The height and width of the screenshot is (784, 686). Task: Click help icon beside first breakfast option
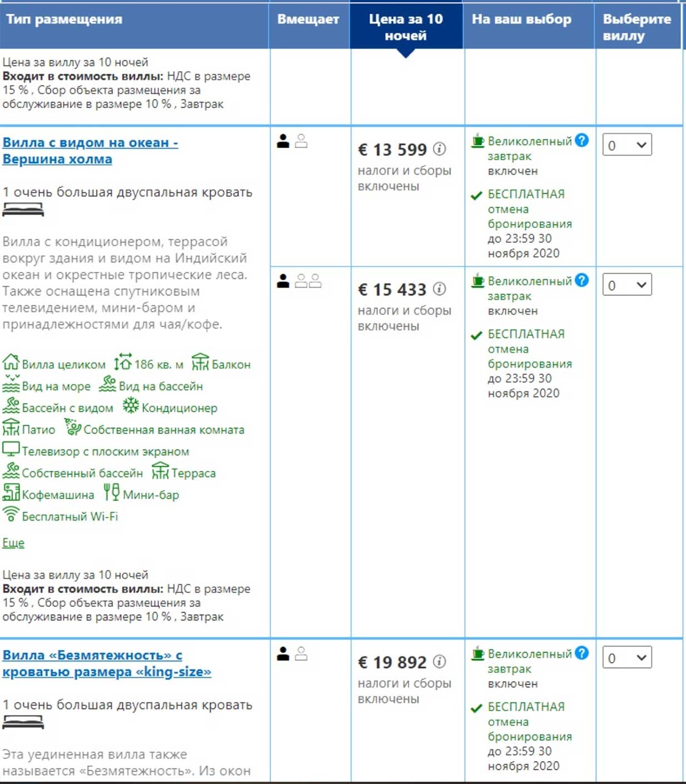[581, 141]
